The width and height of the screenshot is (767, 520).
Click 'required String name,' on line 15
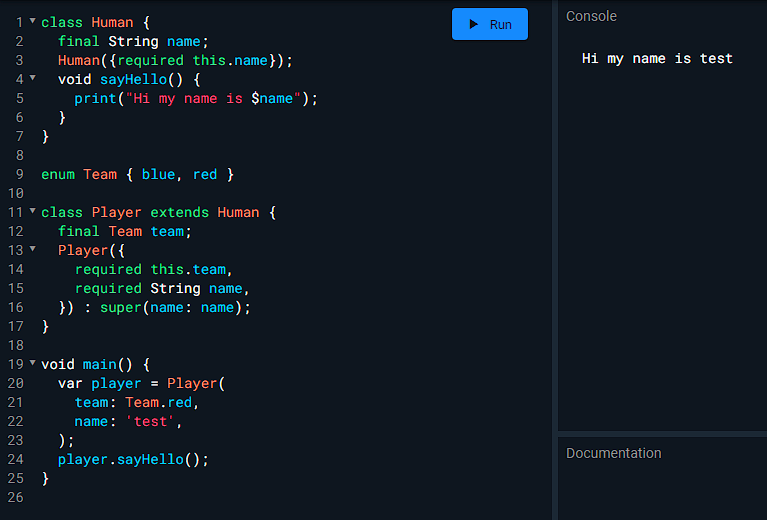click(x=162, y=288)
